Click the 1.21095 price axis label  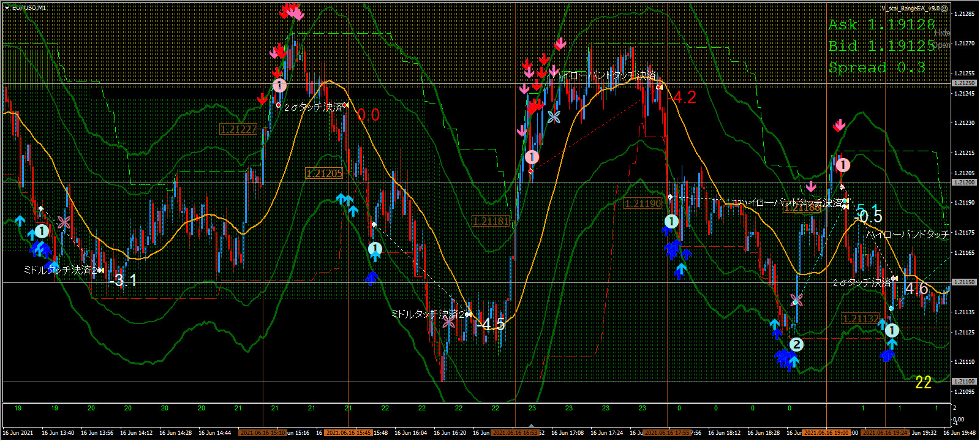coord(965,391)
